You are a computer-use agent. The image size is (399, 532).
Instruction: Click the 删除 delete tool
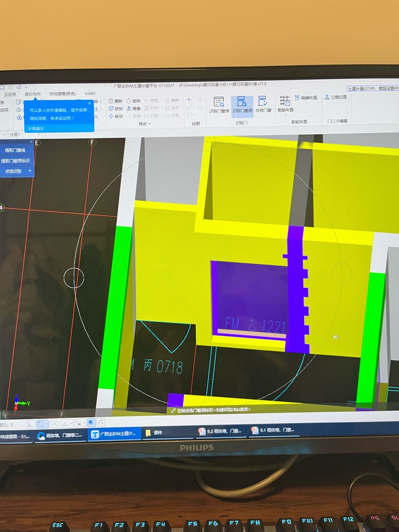click(115, 101)
